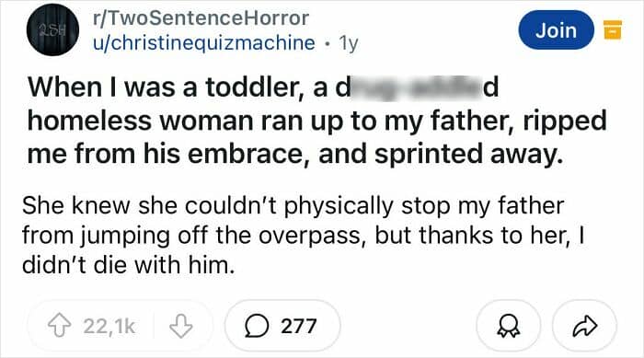This screenshot has height=358, width=644.
Task: Click the 277 comments count
Action: [x=299, y=326]
